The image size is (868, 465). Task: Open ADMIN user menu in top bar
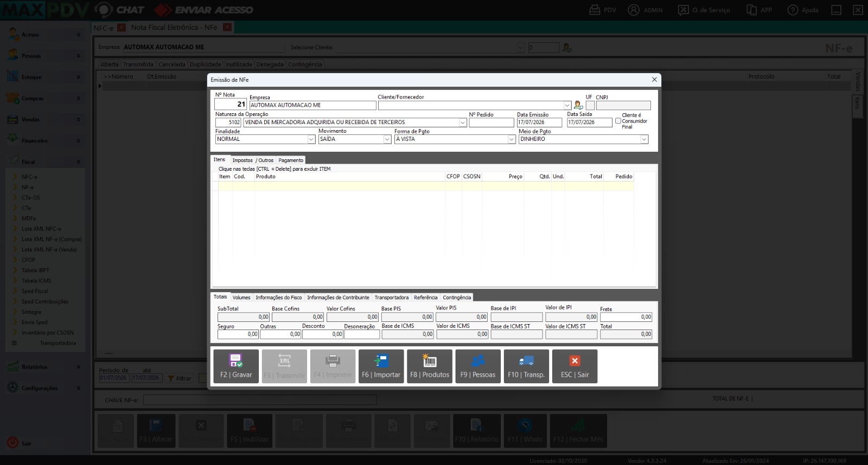(645, 10)
